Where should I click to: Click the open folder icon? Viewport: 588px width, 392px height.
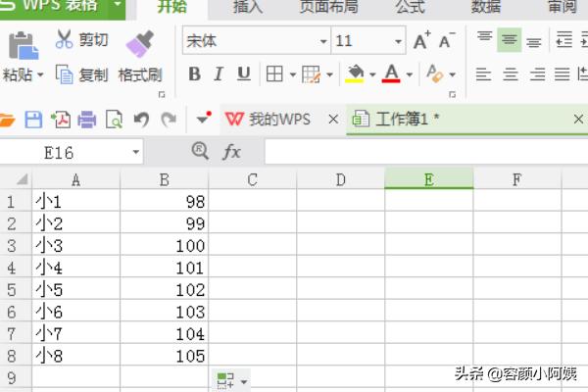tap(7, 120)
